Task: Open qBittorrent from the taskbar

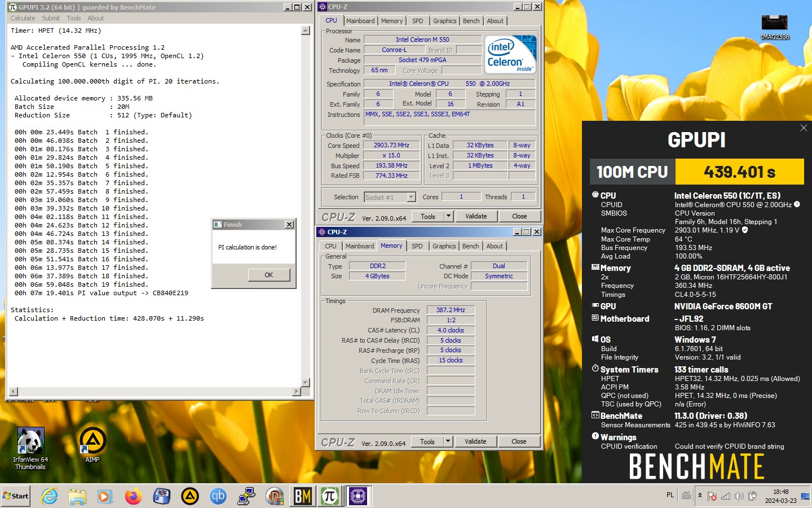Action: tap(218, 496)
